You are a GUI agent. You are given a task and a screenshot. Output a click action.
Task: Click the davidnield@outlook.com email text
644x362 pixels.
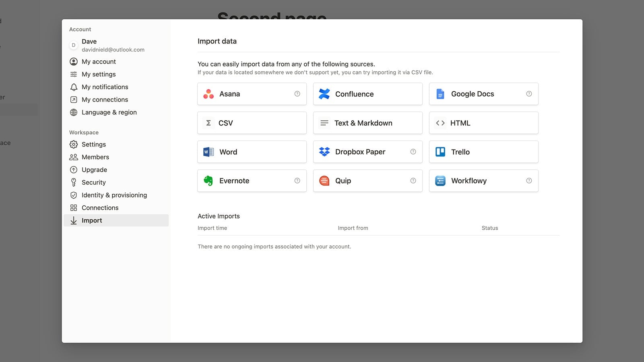pyautogui.click(x=113, y=50)
